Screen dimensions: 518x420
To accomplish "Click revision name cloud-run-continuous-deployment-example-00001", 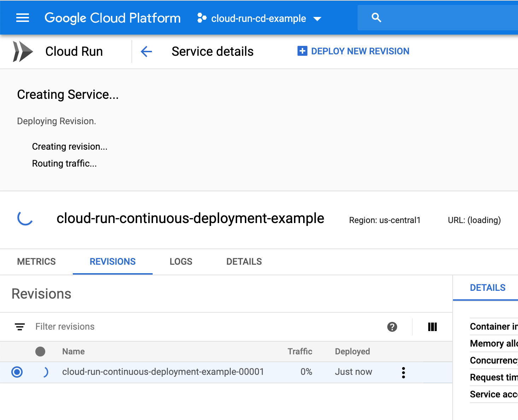I will pos(163,372).
